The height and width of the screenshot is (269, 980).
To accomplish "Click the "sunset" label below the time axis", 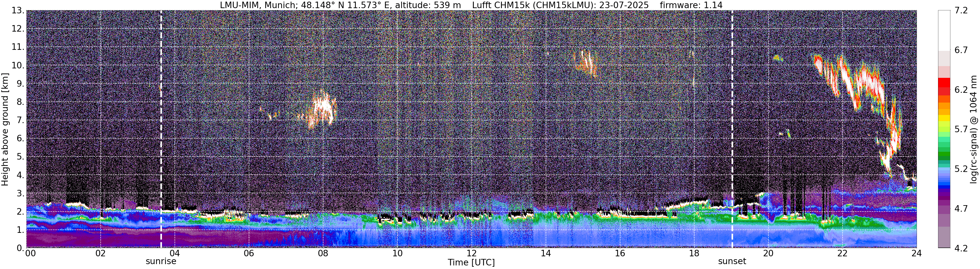I will point(732,262).
